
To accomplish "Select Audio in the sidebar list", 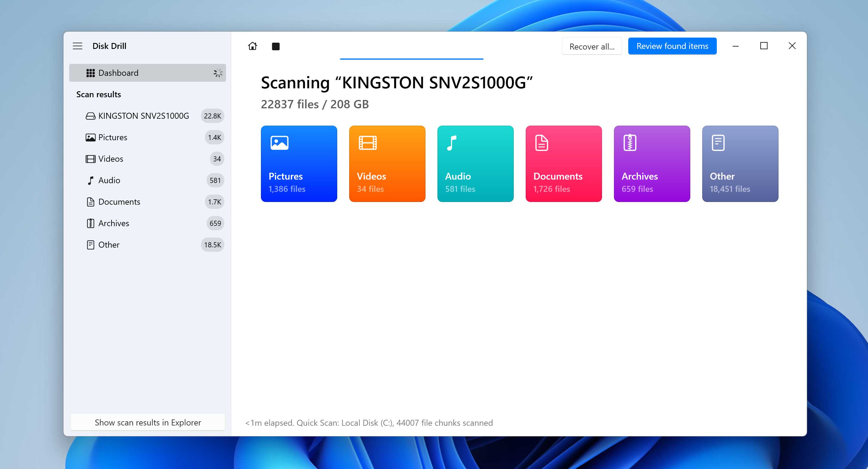I will click(109, 180).
